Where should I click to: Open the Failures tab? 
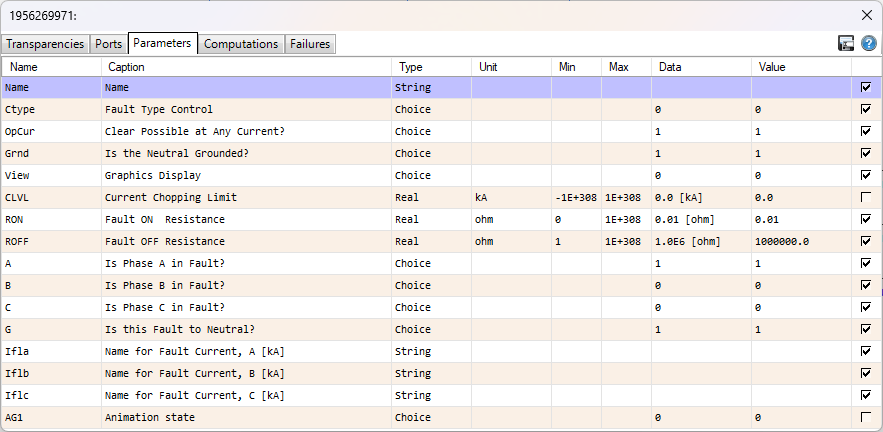click(x=310, y=44)
